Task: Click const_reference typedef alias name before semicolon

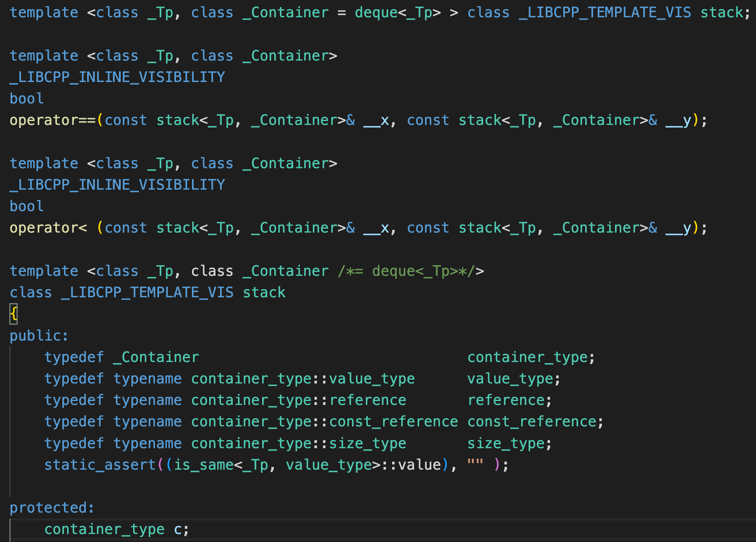Action: pyautogui.click(x=532, y=422)
